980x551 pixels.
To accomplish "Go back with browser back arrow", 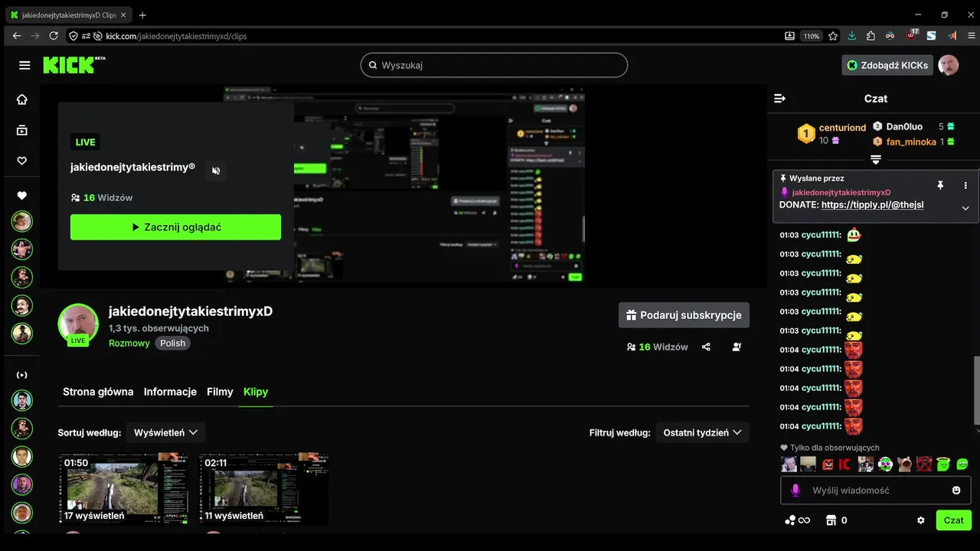I will tap(17, 36).
